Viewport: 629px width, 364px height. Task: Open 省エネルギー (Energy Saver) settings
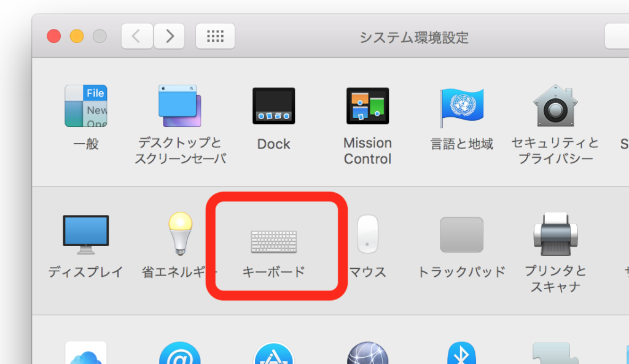180,235
